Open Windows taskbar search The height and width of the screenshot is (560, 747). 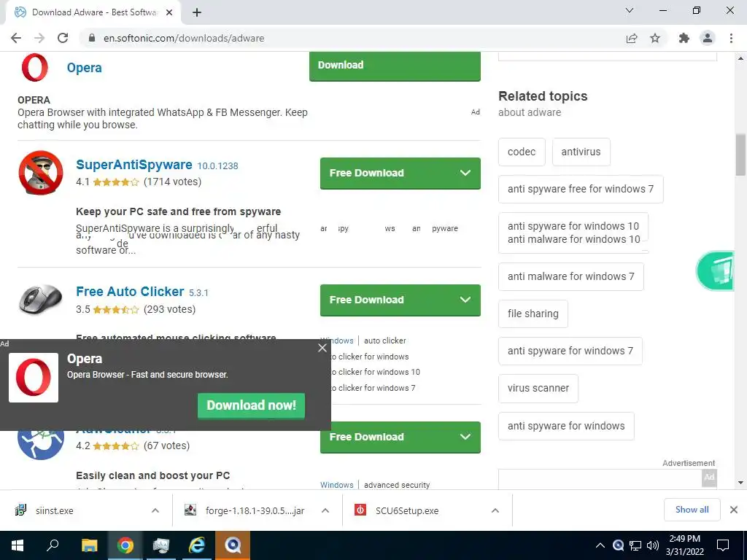pos(53,545)
